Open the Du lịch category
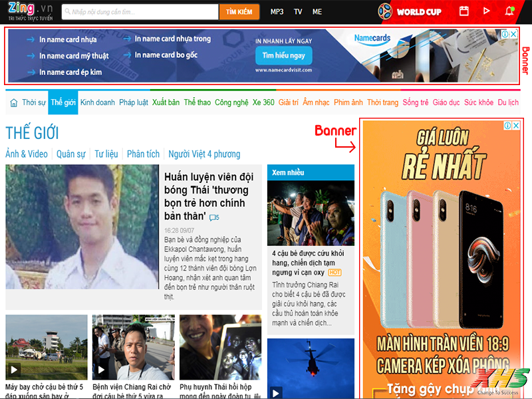532x399 pixels. point(508,102)
